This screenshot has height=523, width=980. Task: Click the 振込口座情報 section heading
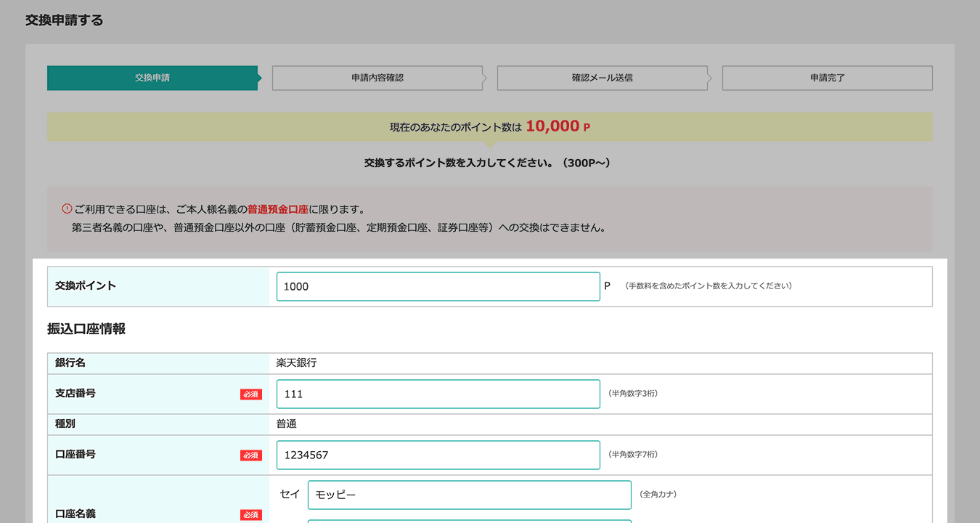[x=86, y=329]
